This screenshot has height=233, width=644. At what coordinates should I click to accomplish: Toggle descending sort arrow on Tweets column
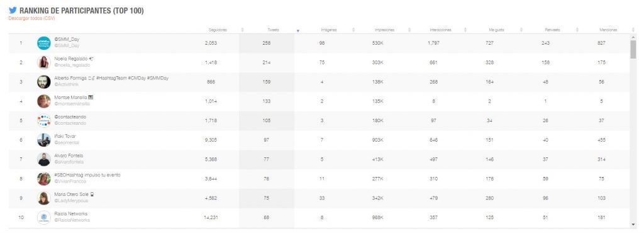(x=297, y=31)
